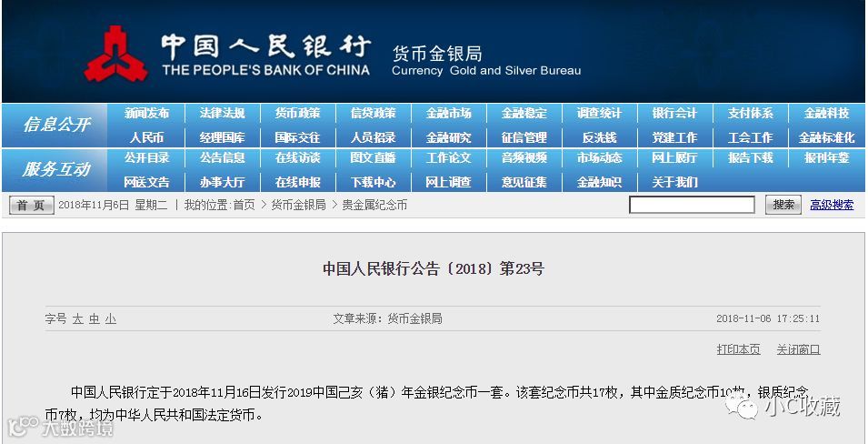Visit the 征信管理 section
Viewport: 868px width, 444px height.
tap(524, 137)
